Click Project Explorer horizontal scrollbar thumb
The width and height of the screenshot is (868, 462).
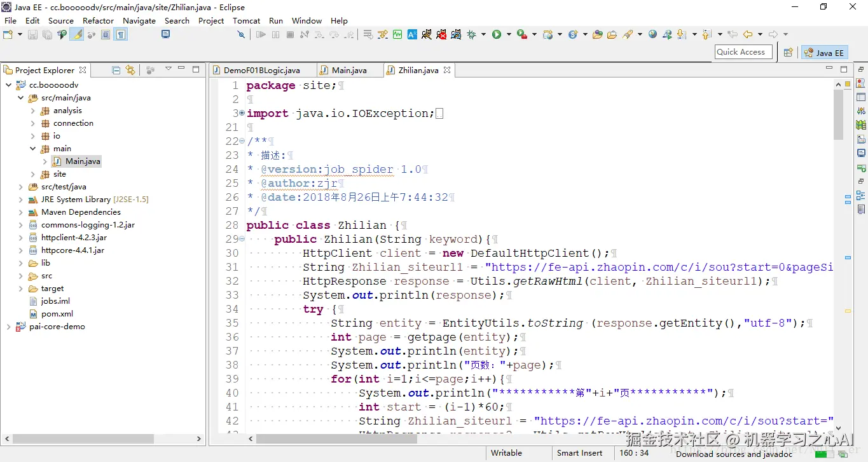(83, 438)
